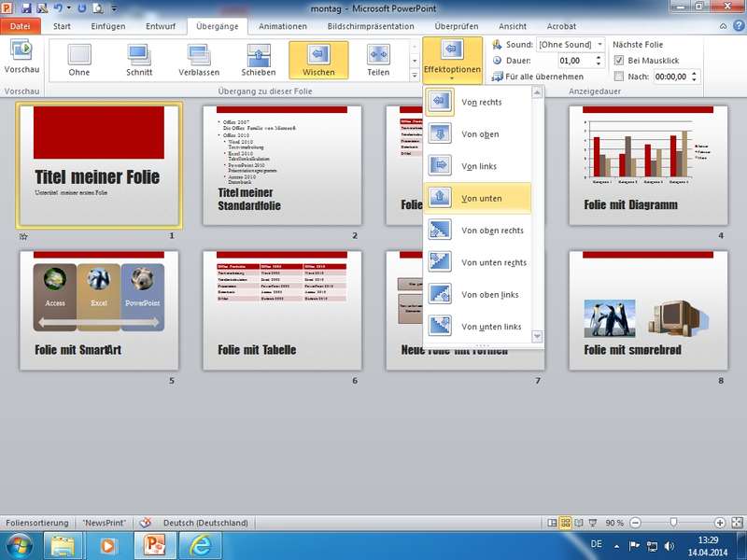Enable the Nach timing checkbox

point(619,77)
